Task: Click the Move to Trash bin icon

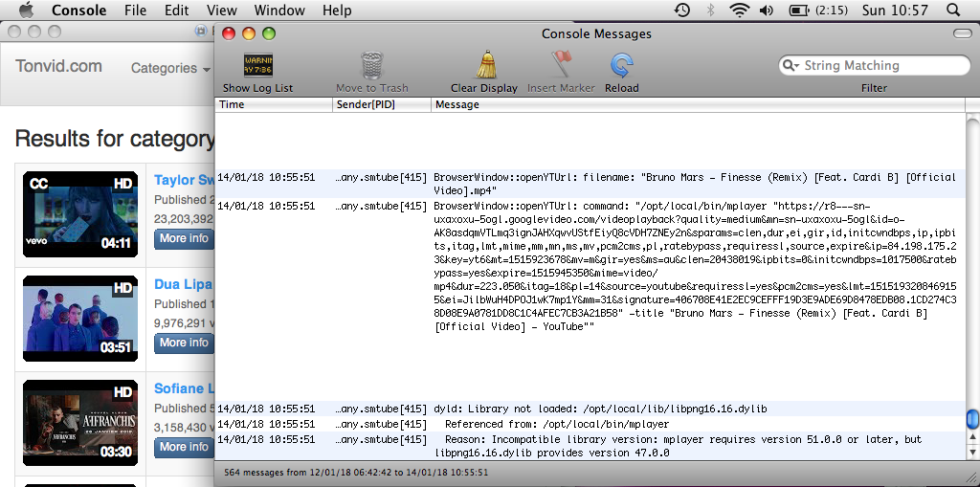Action: pyautogui.click(x=372, y=65)
